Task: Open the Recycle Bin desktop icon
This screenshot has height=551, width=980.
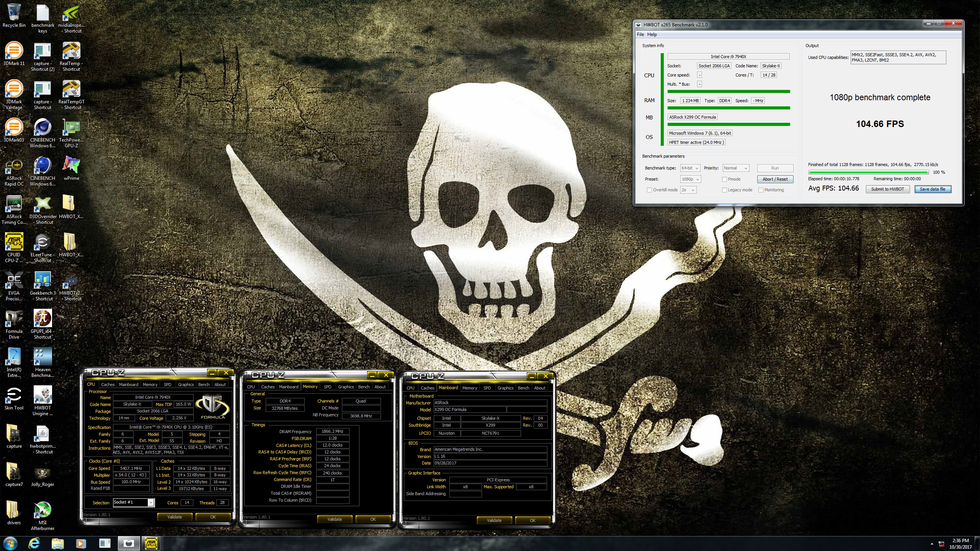Action: pyautogui.click(x=14, y=15)
